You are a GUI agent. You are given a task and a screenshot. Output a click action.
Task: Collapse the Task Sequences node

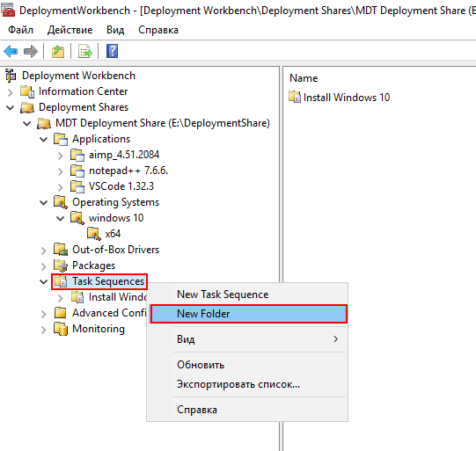click(44, 281)
